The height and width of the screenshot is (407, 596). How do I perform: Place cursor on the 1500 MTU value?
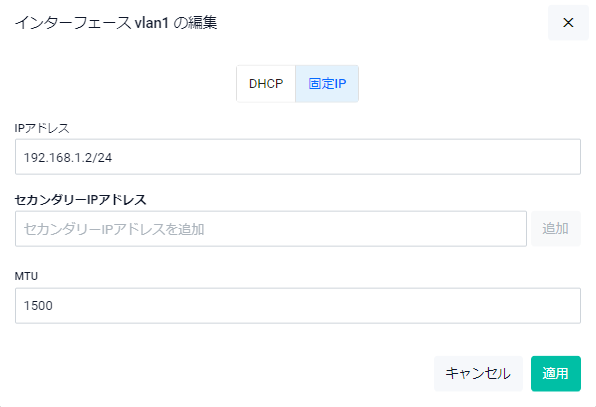(x=38, y=306)
